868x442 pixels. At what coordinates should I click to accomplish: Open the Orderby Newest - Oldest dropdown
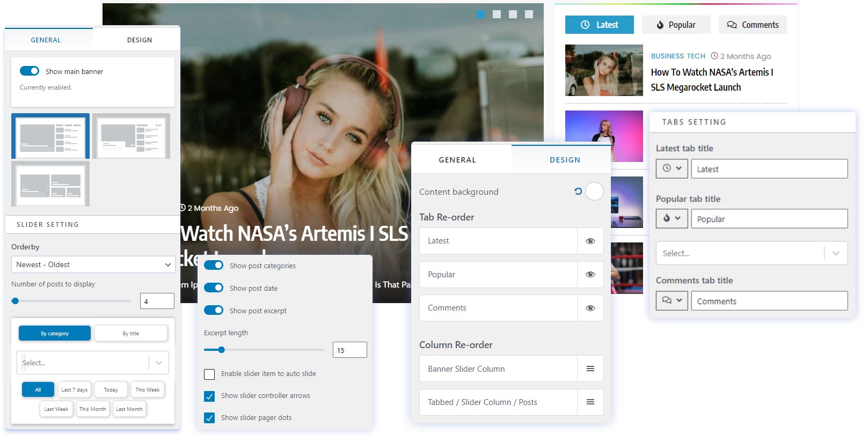[93, 265]
